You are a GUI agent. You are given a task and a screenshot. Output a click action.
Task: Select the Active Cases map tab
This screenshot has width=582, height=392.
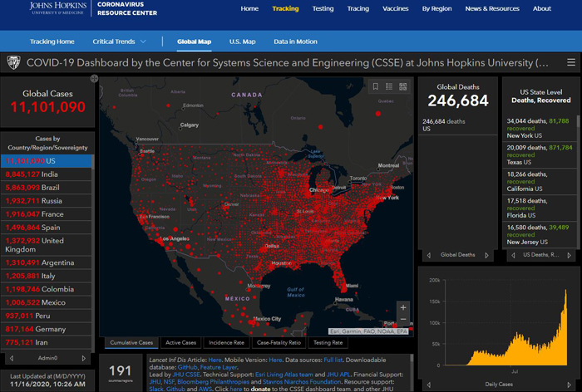(x=180, y=343)
